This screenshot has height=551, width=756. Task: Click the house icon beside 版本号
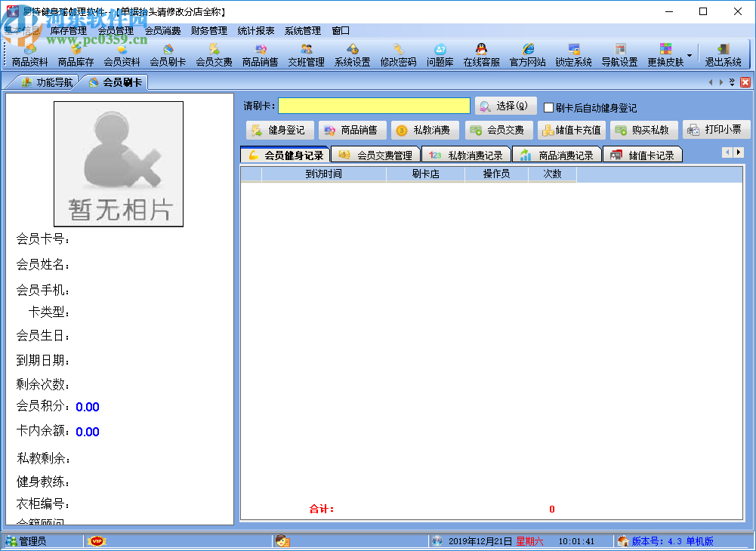[x=623, y=541]
